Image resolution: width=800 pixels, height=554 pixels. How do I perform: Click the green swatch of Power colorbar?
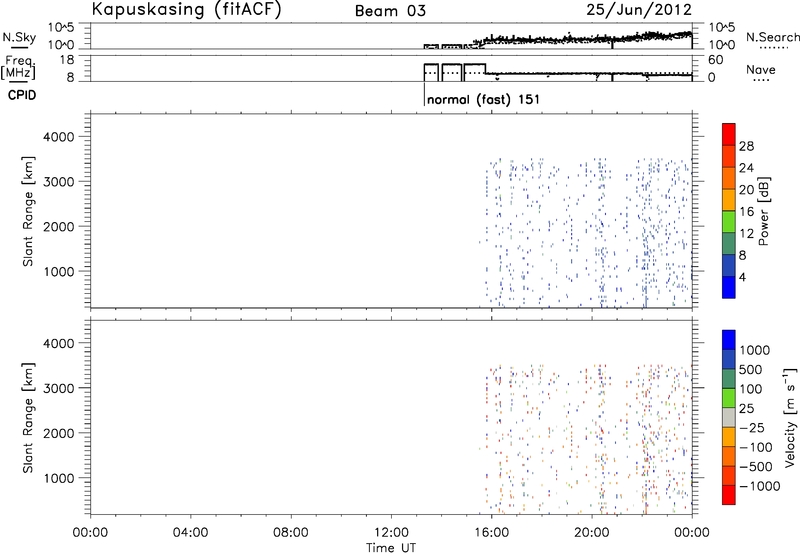(729, 222)
